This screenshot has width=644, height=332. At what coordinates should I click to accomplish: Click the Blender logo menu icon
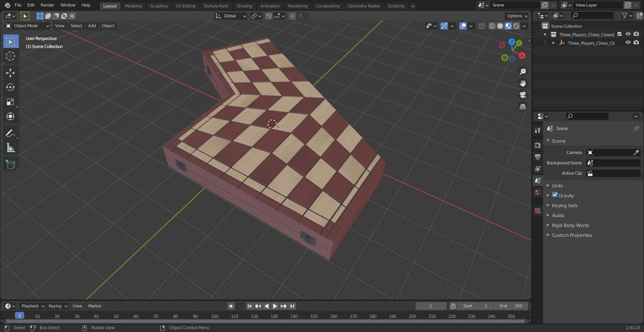(7, 5)
